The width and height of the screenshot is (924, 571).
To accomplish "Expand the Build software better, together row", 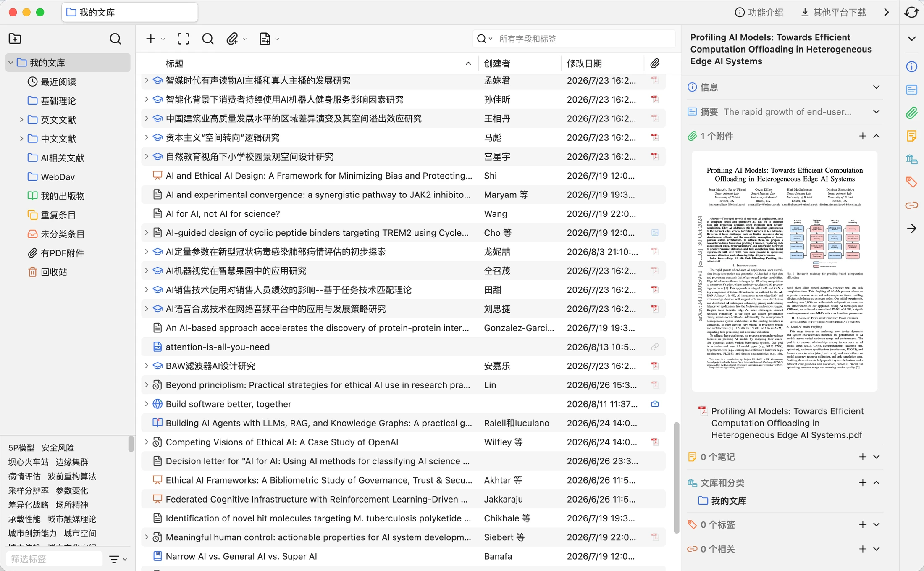I will [146, 404].
